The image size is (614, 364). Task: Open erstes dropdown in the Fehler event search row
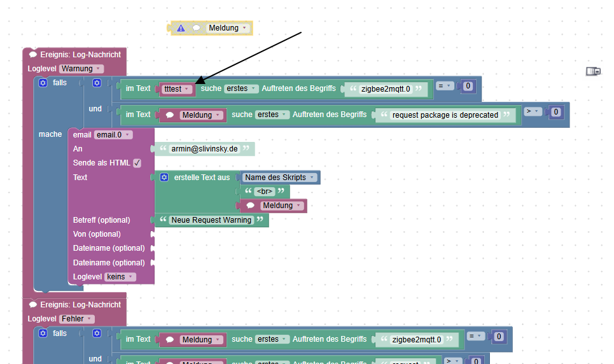pyautogui.click(x=272, y=339)
